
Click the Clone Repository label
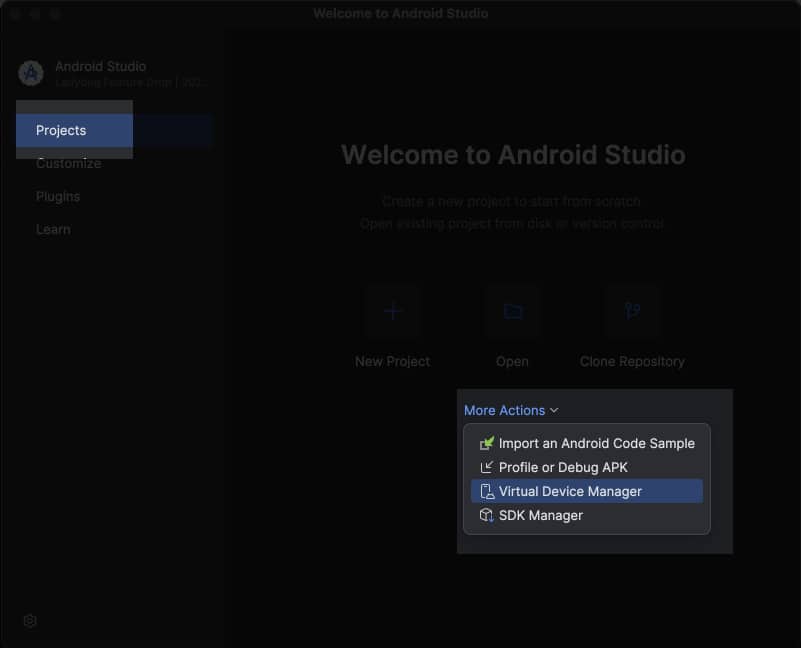click(x=632, y=362)
